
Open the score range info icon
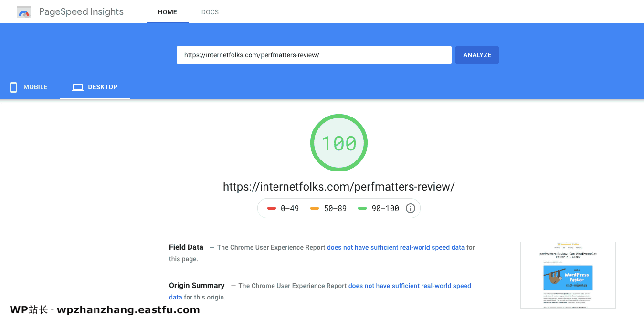pos(411,208)
